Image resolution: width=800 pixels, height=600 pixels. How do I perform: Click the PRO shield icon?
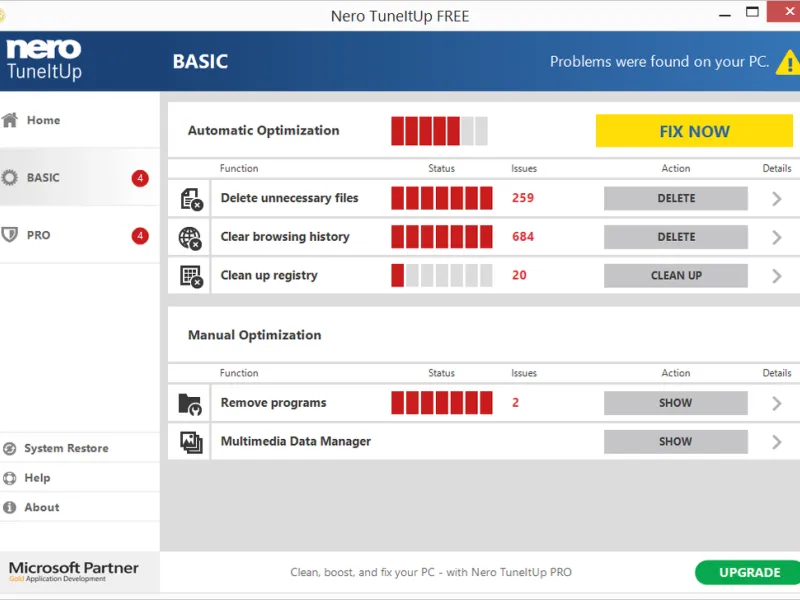pos(9,235)
